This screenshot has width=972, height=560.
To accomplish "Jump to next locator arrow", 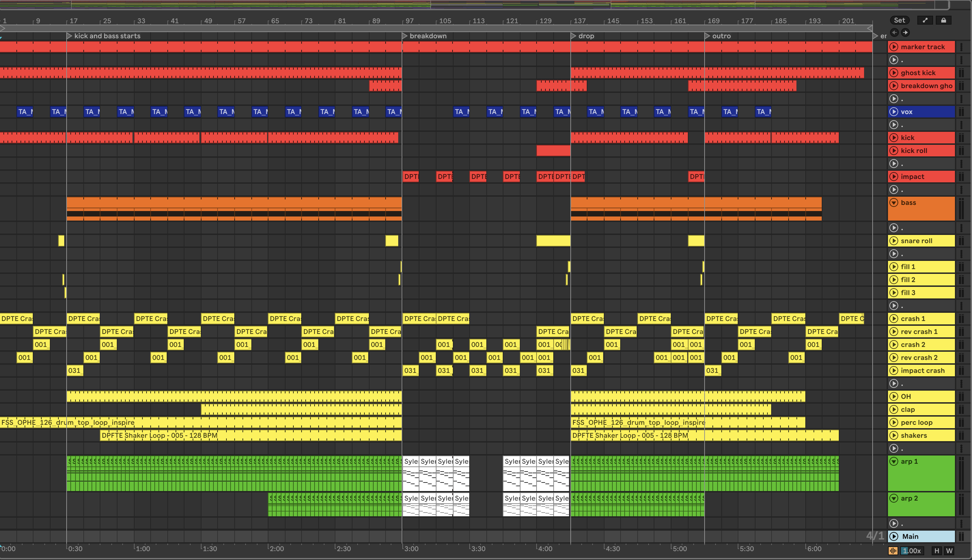I will point(905,33).
